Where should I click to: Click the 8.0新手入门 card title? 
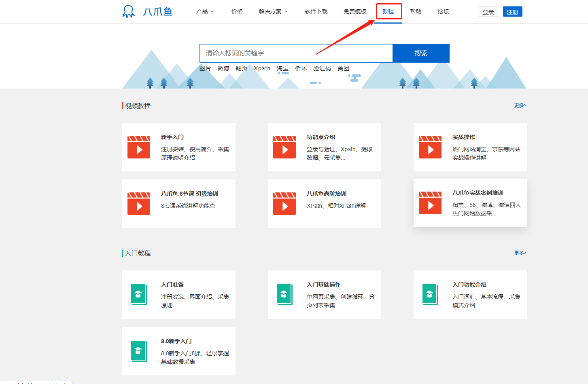click(176, 341)
